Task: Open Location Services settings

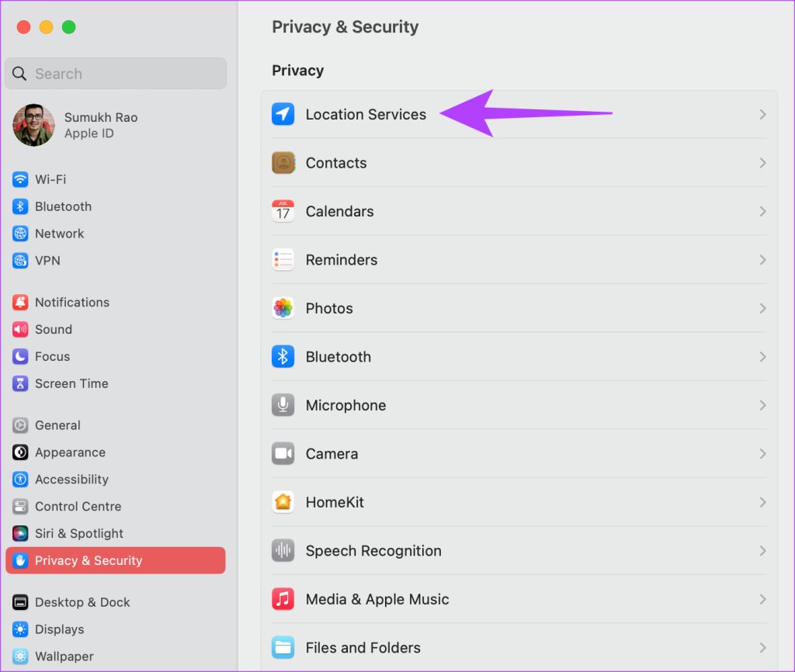Action: pos(365,114)
